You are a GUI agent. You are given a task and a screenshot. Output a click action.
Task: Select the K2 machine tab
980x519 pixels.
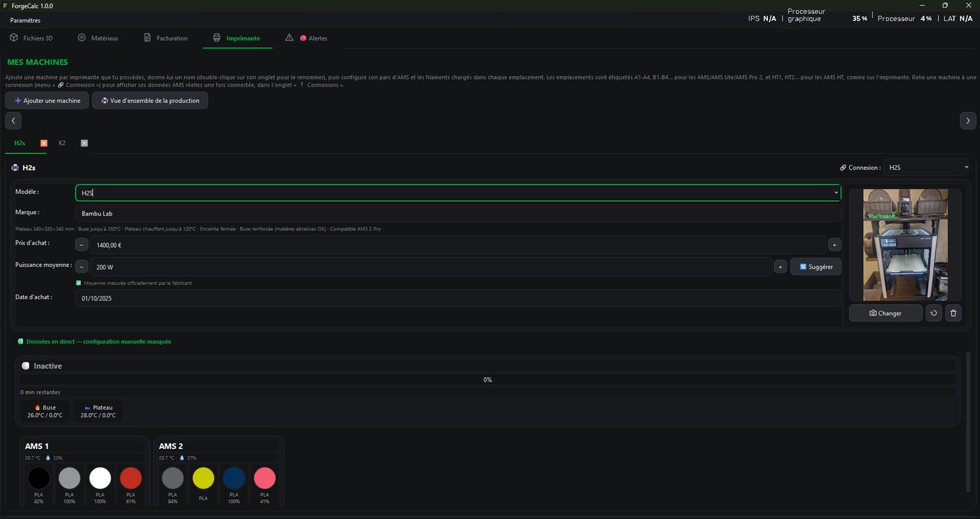tap(62, 143)
